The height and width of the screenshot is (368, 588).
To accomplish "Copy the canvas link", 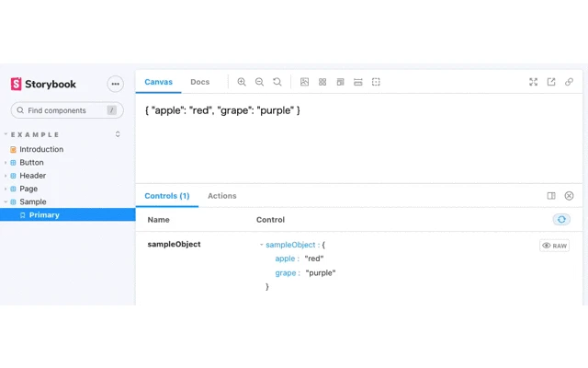I will 569,82.
